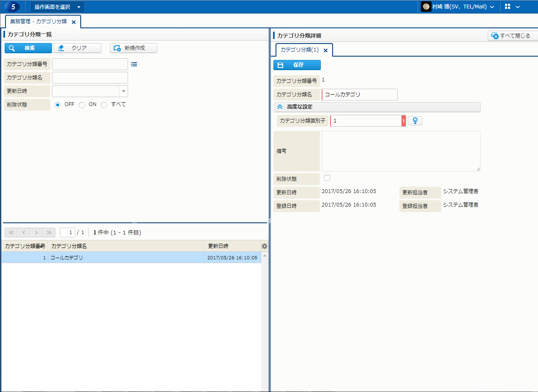This screenshot has width=538, height=392.
Task: Go to the last page of results
Action: 49,232
